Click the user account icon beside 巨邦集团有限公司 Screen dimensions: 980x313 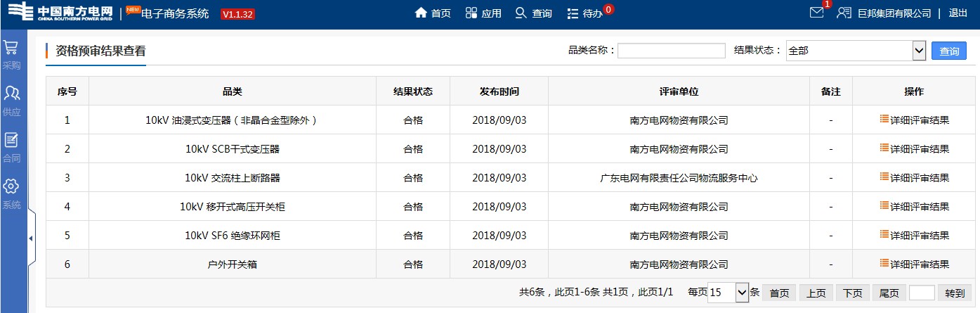(844, 13)
